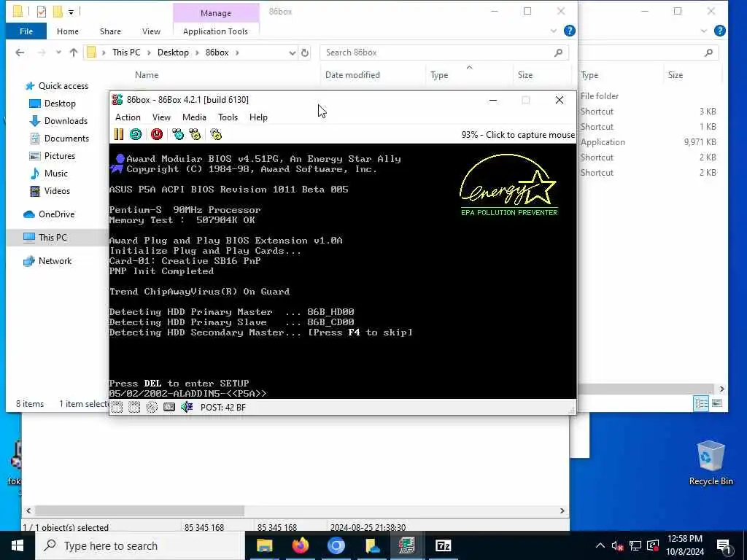Viewport: 747px width, 560px height.
Task: Click Desktop in address breadcrumb
Action: [173, 52]
